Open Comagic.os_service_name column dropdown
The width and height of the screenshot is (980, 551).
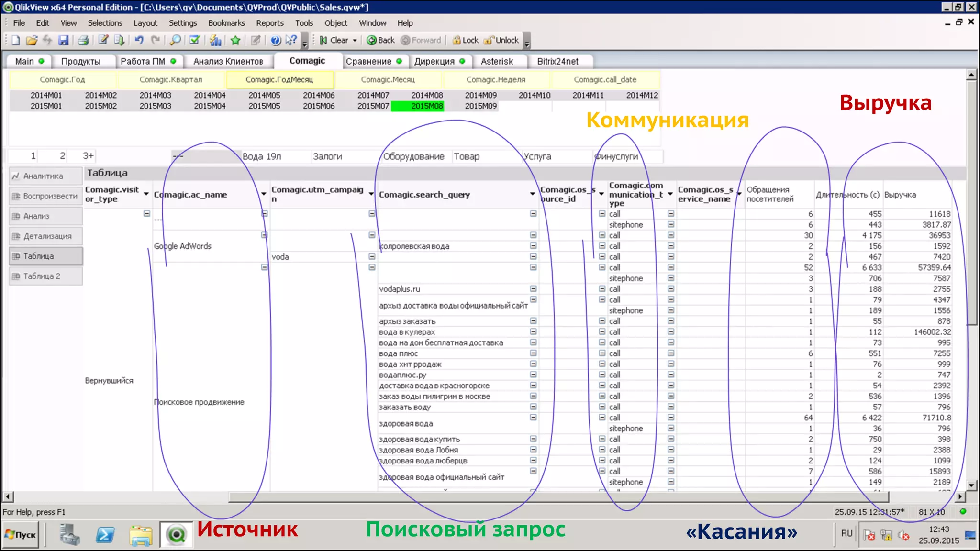click(x=739, y=194)
